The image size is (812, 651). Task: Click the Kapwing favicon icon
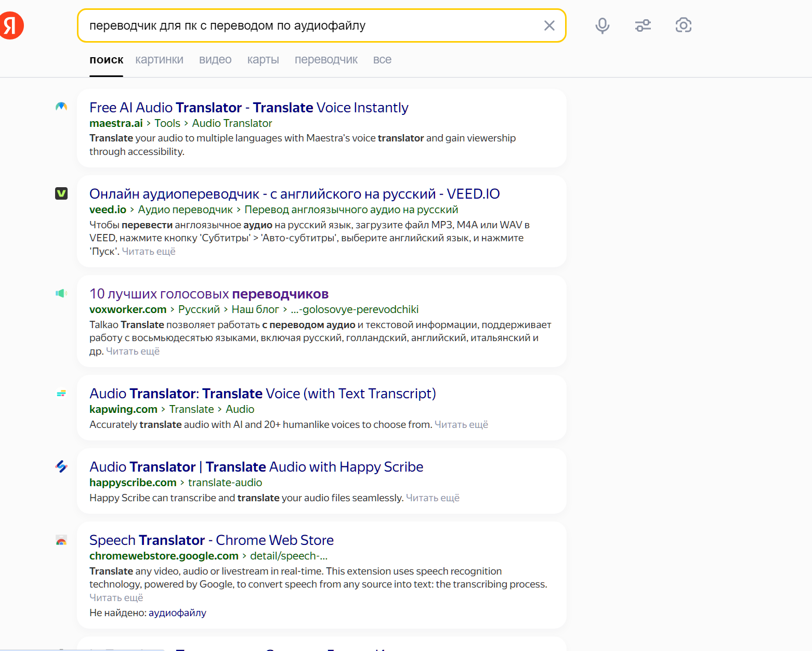pos(61,393)
